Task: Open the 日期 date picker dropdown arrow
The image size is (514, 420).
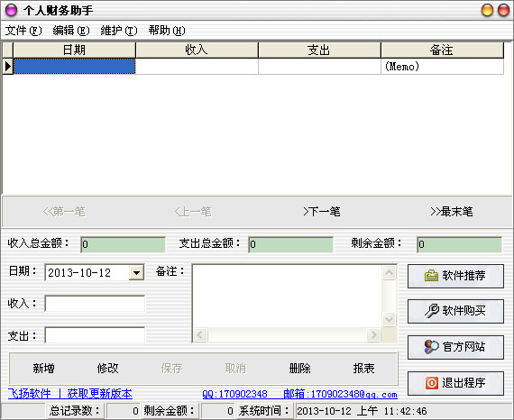Action: [x=136, y=272]
